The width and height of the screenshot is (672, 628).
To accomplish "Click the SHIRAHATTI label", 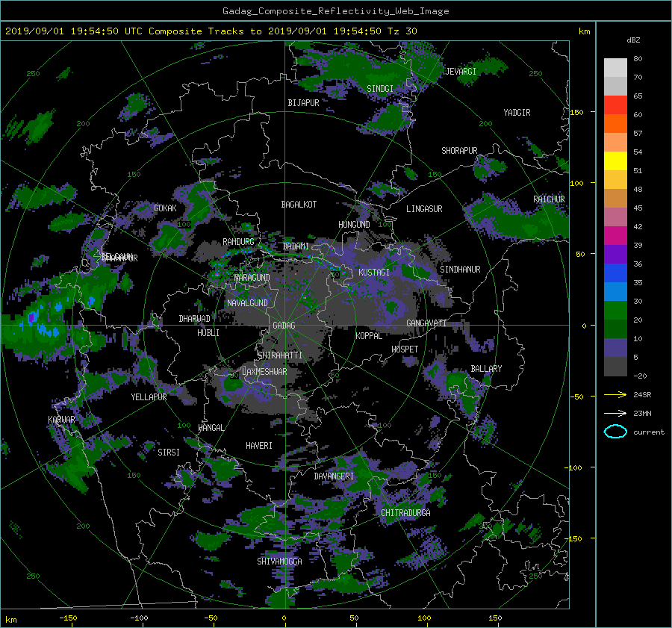I will [280, 355].
